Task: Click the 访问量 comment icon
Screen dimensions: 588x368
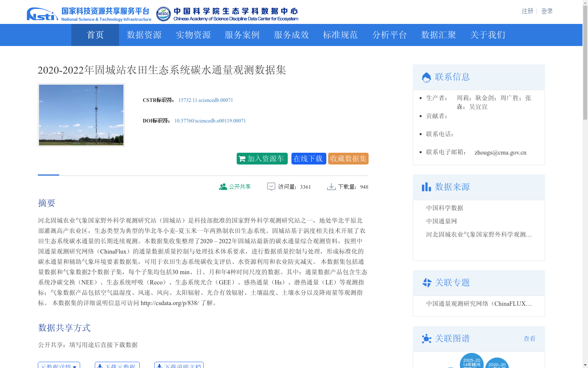Action: click(x=271, y=187)
